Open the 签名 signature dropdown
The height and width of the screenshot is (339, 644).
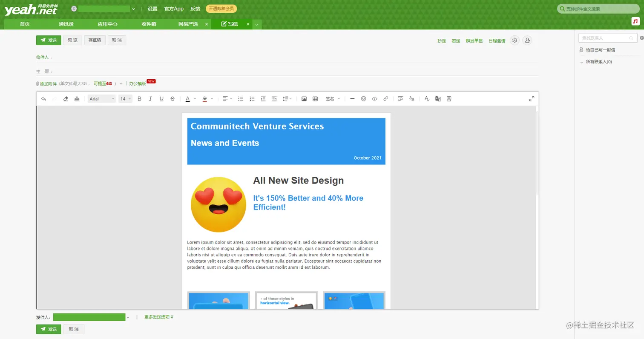click(333, 99)
